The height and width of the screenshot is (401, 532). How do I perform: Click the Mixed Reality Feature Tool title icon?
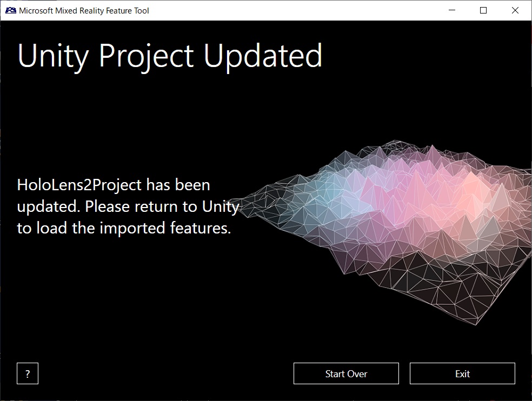[x=10, y=10]
